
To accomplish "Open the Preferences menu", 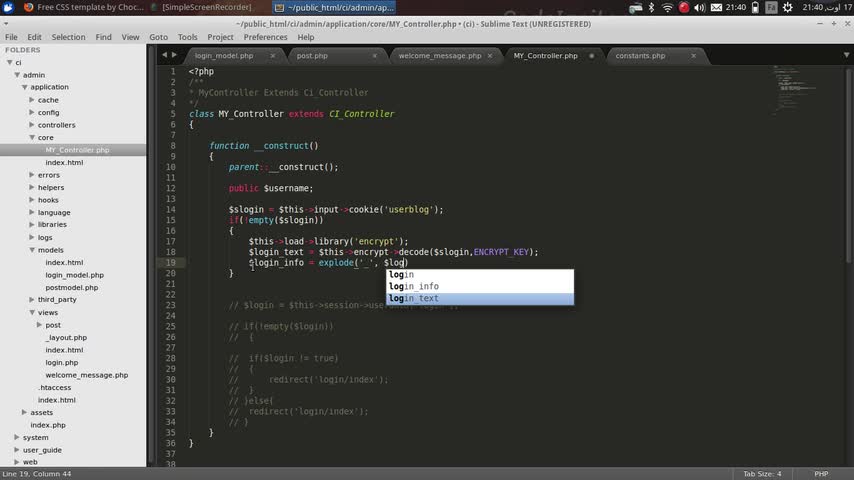I will [265, 37].
